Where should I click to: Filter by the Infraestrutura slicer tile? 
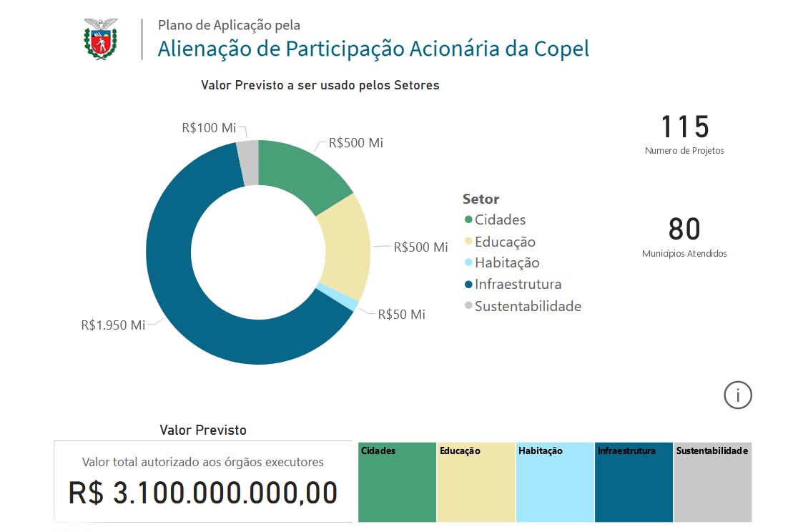pyautogui.click(x=634, y=483)
